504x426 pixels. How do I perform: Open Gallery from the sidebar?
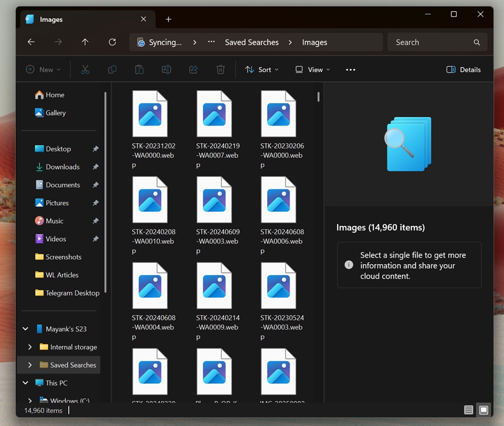point(55,113)
